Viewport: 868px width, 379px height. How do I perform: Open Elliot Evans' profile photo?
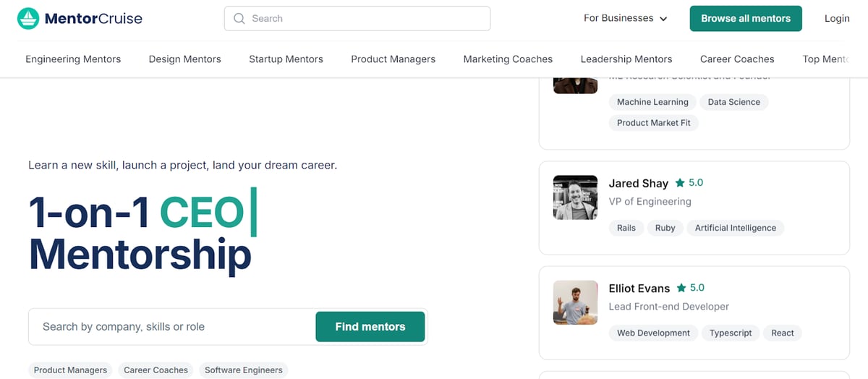575,302
